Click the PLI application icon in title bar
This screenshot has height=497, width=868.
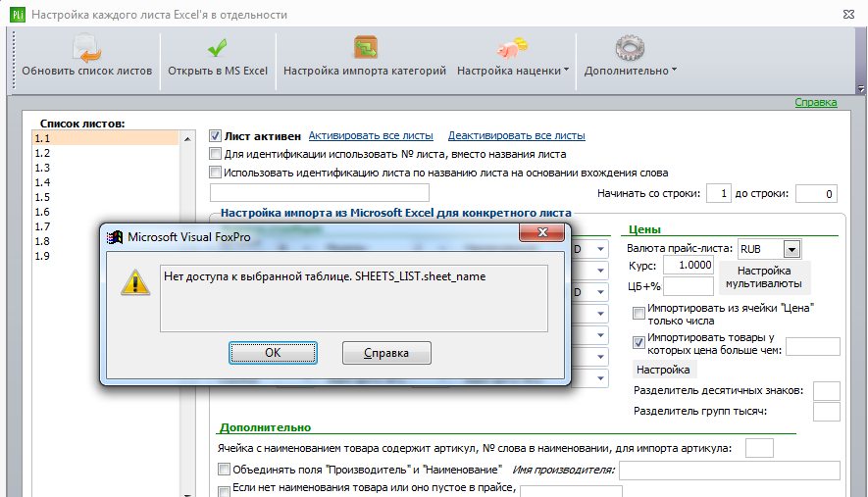click(x=18, y=15)
